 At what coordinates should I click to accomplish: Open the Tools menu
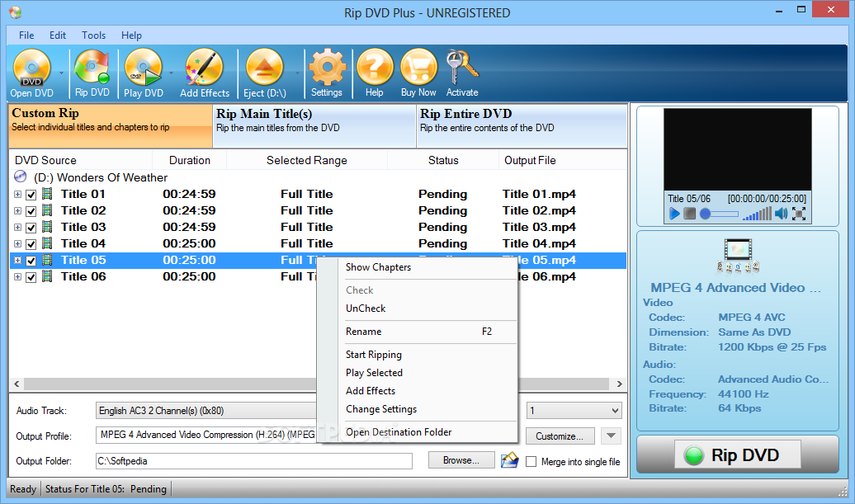click(x=94, y=35)
